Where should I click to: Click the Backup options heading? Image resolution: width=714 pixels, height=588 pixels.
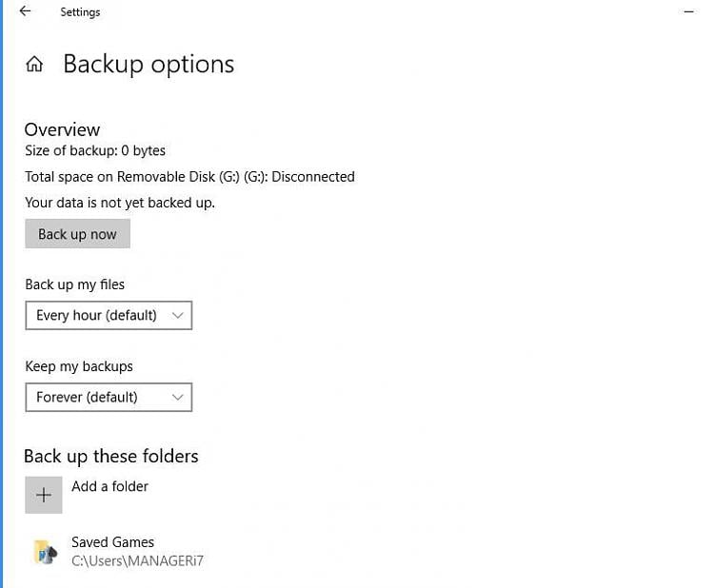coord(149,64)
